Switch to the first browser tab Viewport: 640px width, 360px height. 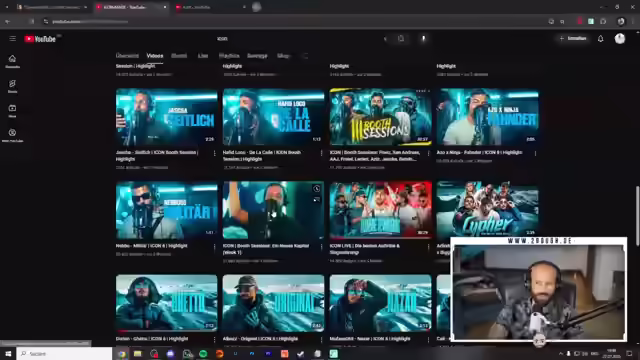52,7
